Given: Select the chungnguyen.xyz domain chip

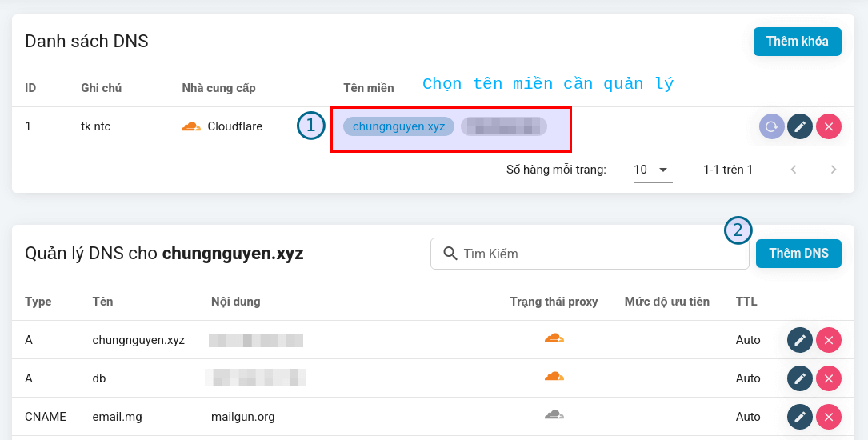Looking at the screenshot, I should click(398, 126).
